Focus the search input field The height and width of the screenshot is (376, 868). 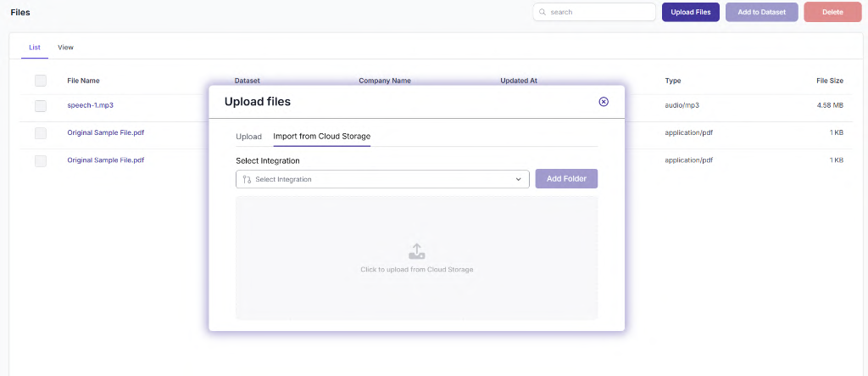pyautogui.click(x=594, y=12)
